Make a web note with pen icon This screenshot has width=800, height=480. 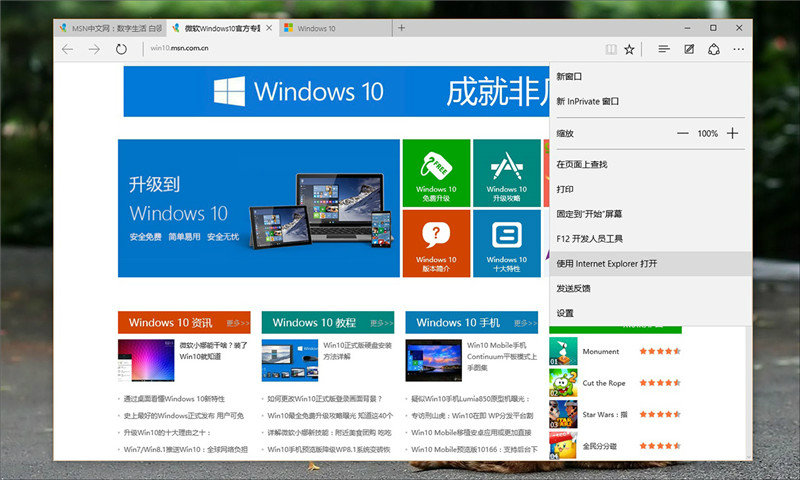pos(689,49)
